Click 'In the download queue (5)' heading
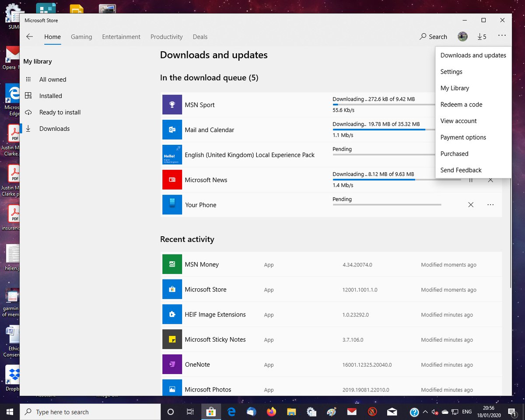 click(x=209, y=78)
